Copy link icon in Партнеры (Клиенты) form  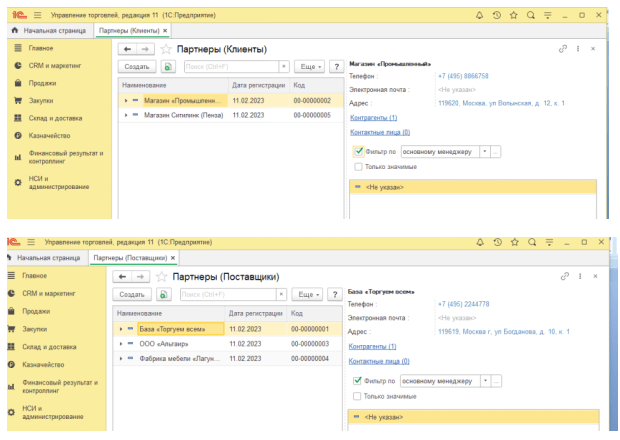coord(563,49)
